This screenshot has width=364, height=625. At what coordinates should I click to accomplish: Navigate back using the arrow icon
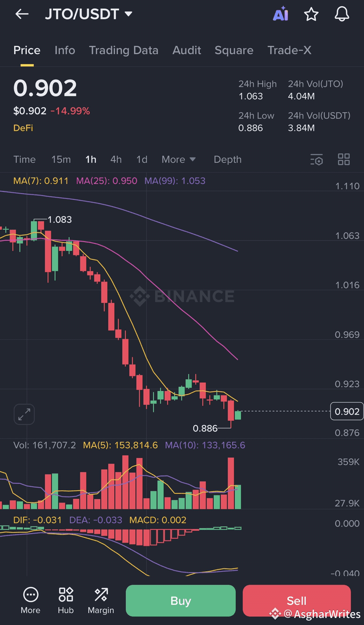(21, 14)
